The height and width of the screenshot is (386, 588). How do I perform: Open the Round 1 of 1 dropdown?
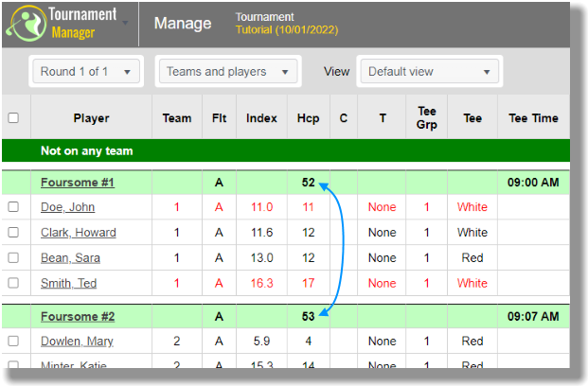[86, 71]
